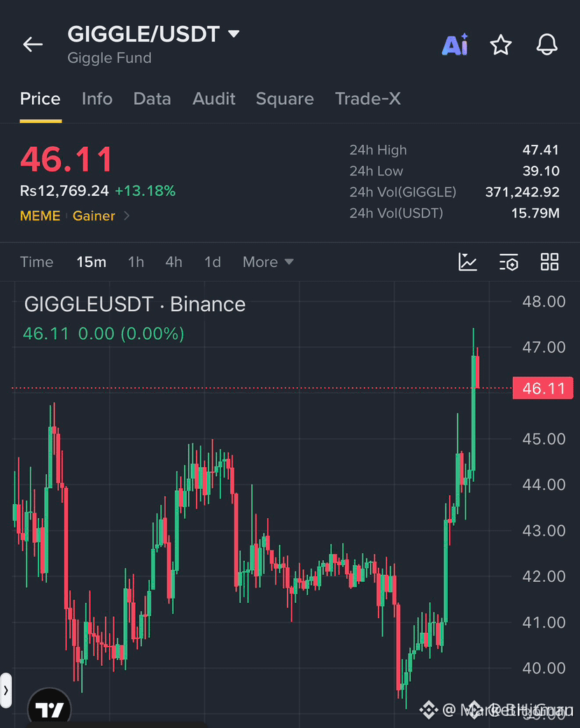Image resolution: width=580 pixels, height=728 pixels.
Task: Click the 24h High label
Action: point(378,150)
